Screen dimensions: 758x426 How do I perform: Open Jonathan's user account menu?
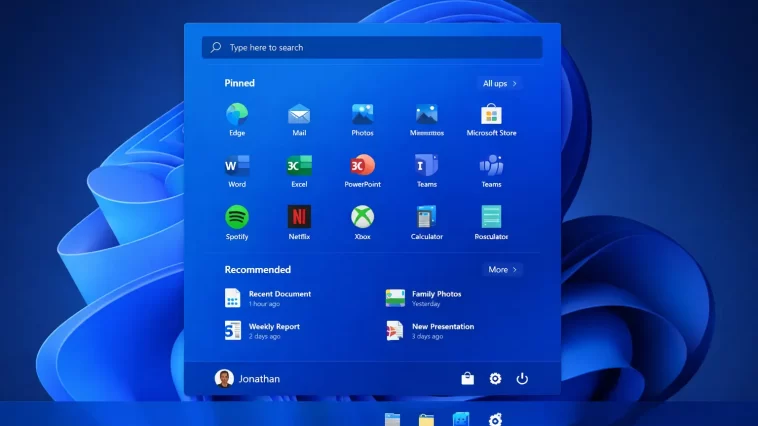coord(247,379)
